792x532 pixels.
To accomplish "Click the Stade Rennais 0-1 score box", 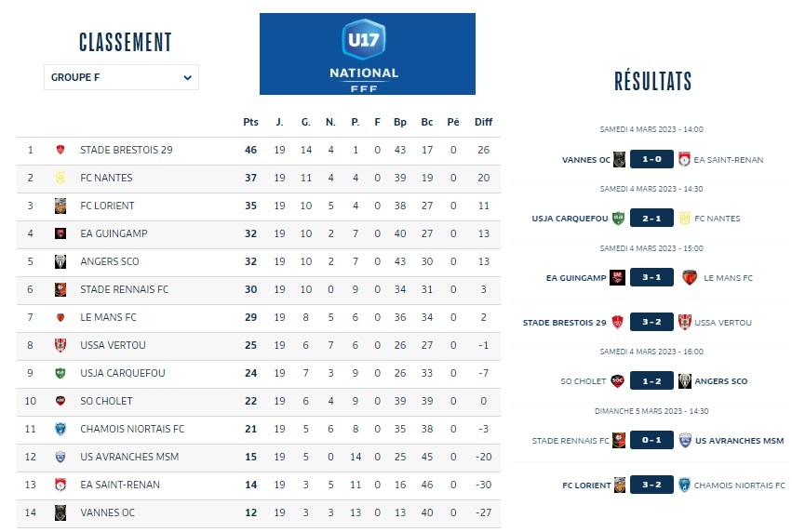I will (x=651, y=441).
